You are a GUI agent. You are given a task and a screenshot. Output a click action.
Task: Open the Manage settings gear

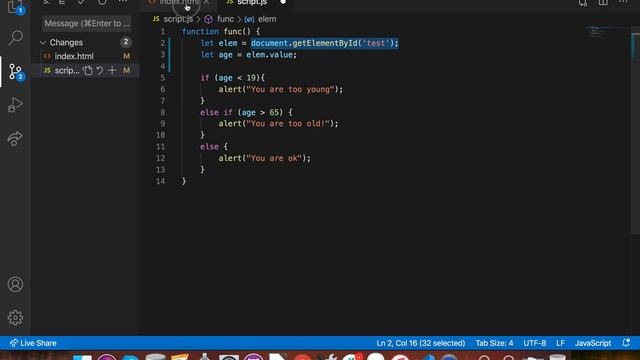15,318
